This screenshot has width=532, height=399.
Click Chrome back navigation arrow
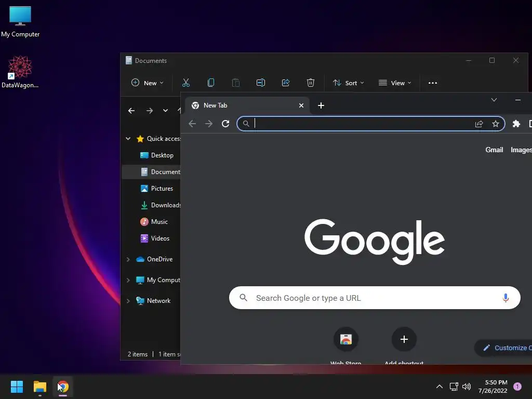click(x=192, y=124)
